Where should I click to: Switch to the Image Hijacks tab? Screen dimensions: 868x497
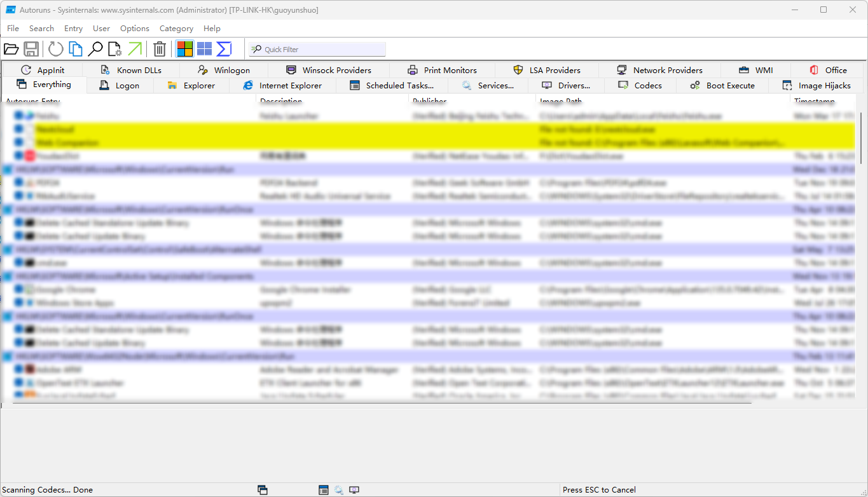point(816,85)
